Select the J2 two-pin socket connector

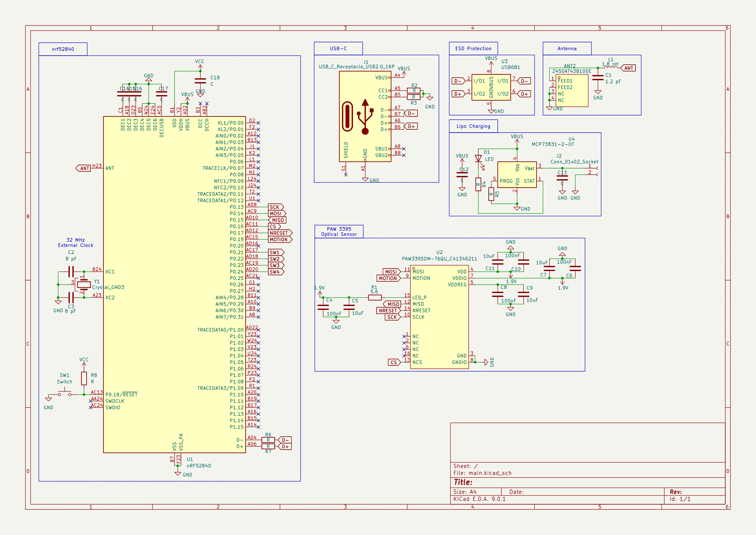[x=593, y=171]
